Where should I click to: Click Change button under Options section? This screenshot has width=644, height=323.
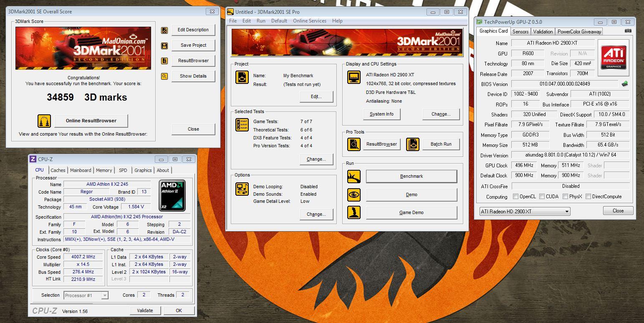(x=316, y=214)
